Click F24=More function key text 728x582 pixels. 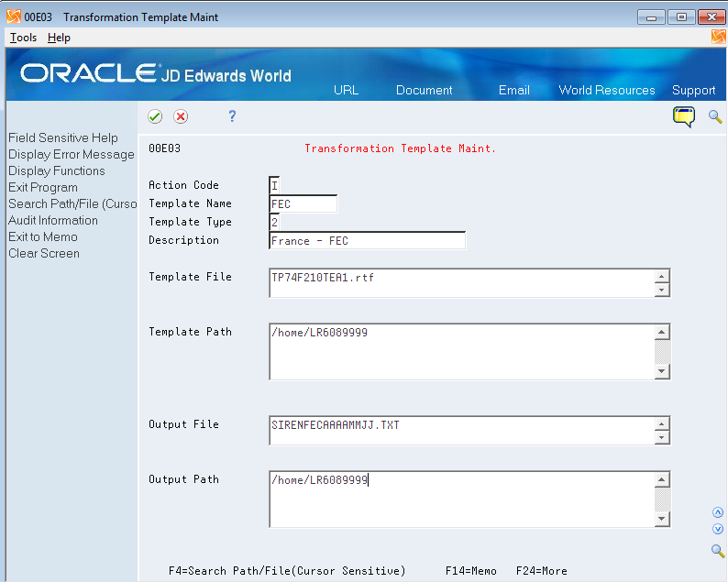click(541, 571)
